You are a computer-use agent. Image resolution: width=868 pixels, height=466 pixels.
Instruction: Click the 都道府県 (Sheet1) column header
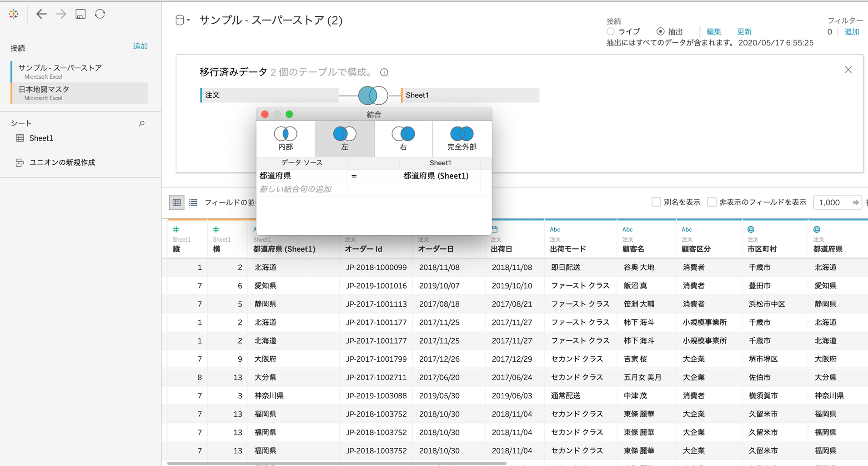click(x=284, y=249)
